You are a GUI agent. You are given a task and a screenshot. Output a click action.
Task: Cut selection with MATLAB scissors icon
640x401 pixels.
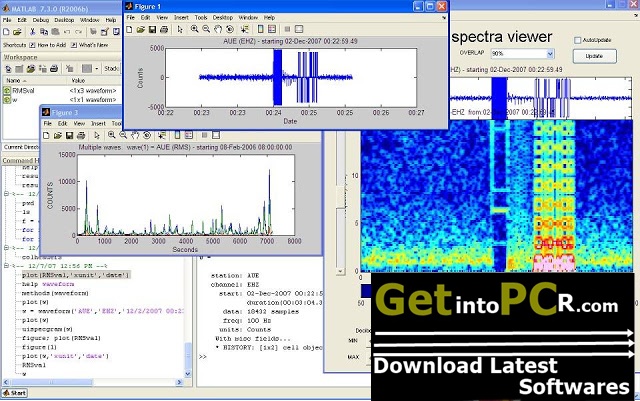[33, 31]
